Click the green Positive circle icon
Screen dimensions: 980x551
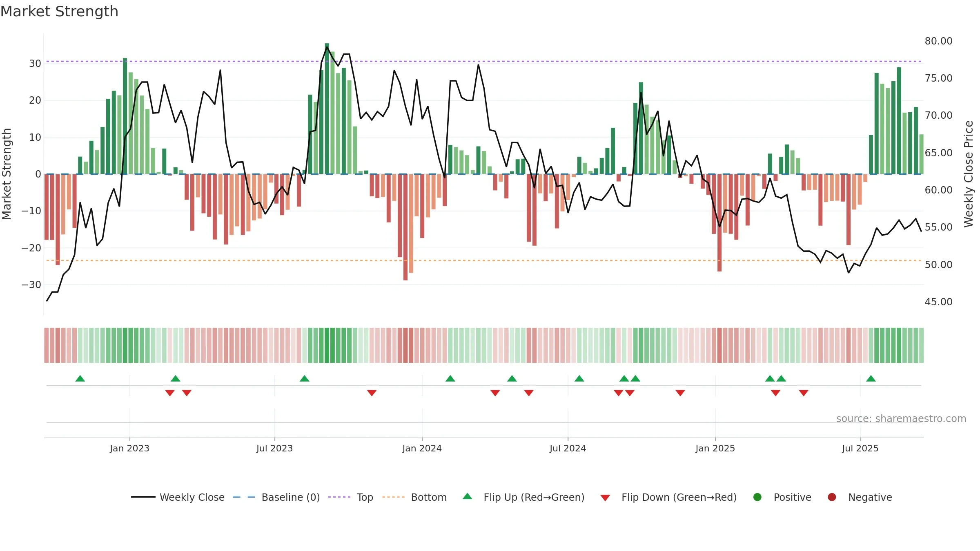[757, 497]
